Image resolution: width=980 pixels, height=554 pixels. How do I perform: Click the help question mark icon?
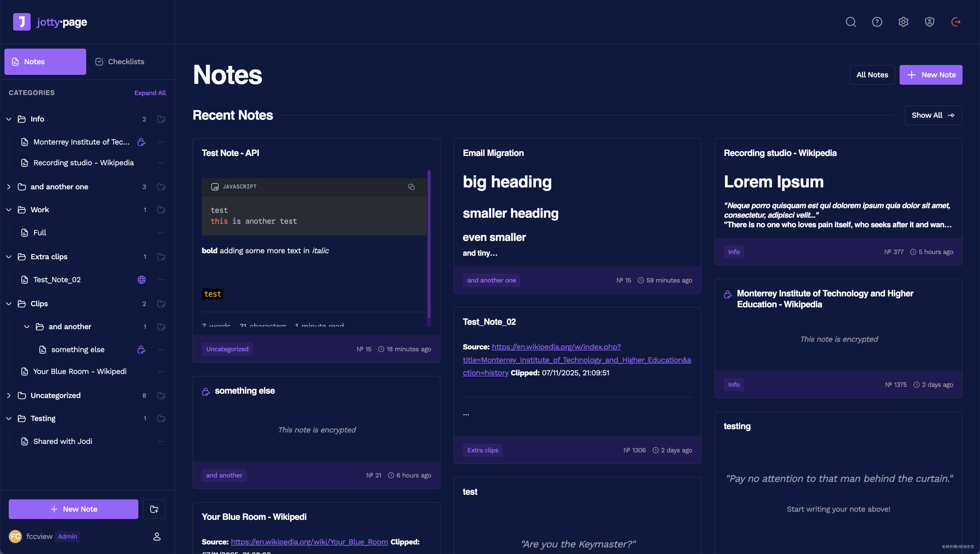(x=877, y=22)
